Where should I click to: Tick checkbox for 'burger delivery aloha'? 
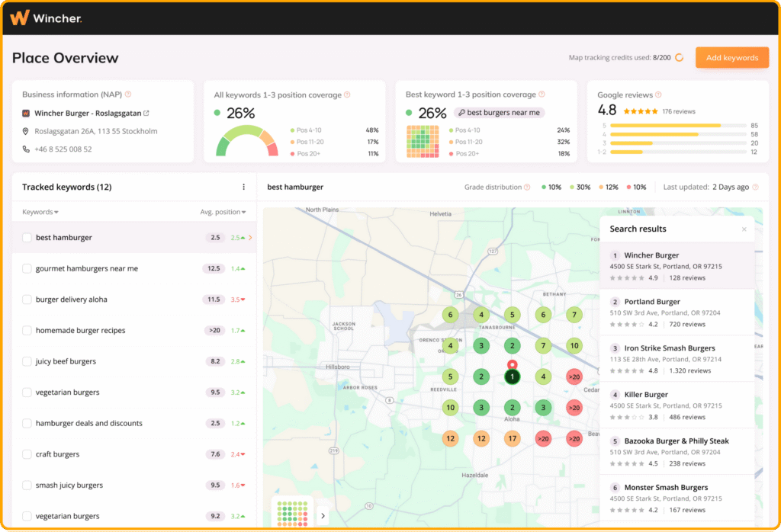pyautogui.click(x=27, y=300)
